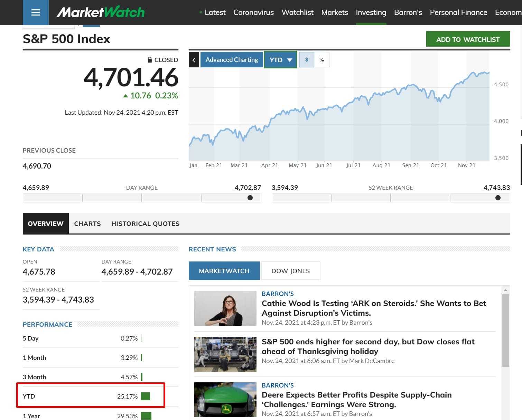Switch chart to dollar price view

click(307, 60)
